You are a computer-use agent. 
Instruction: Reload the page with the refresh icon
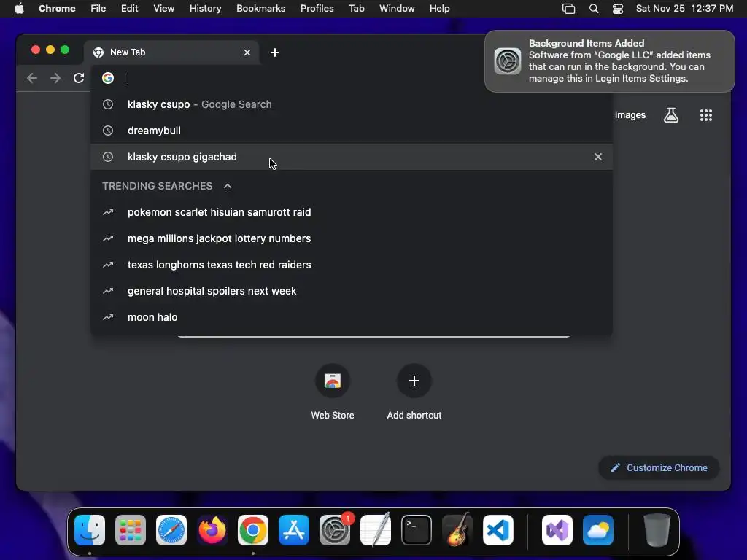tap(79, 78)
